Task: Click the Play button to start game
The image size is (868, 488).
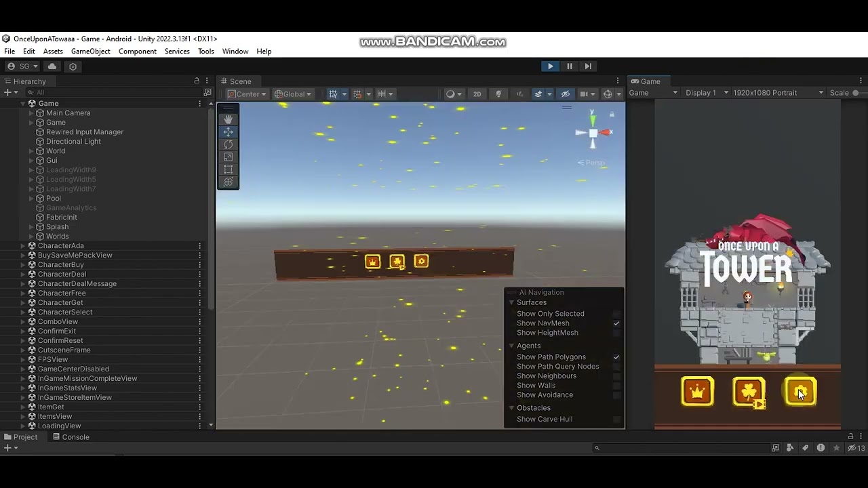Action: click(550, 66)
